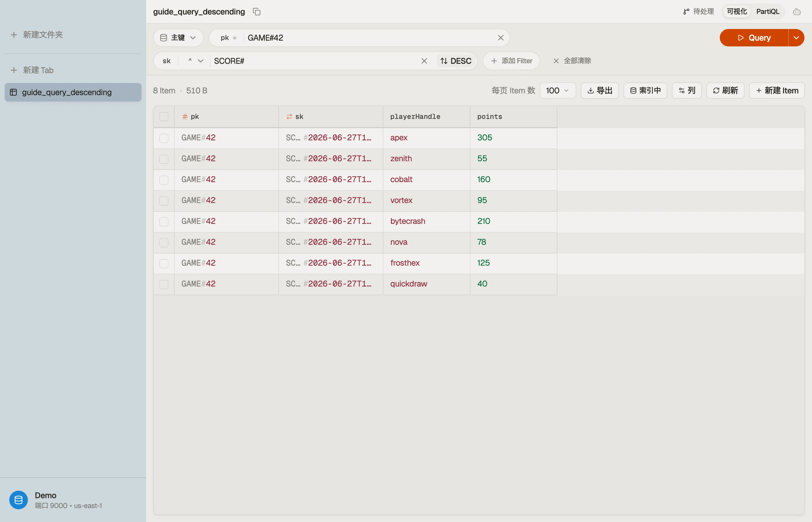
Task: Click the 全部清除 clear all button
Action: coord(572,61)
